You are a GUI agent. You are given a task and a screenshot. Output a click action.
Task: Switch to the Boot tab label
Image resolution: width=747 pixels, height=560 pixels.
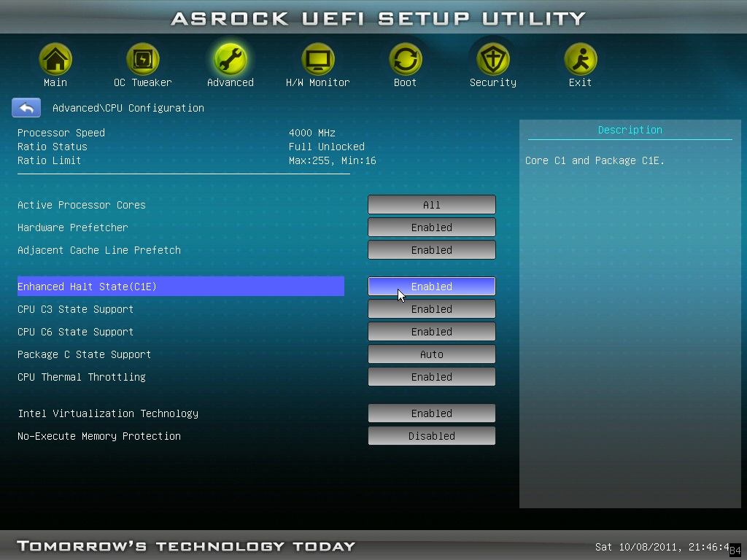(x=406, y=82)
